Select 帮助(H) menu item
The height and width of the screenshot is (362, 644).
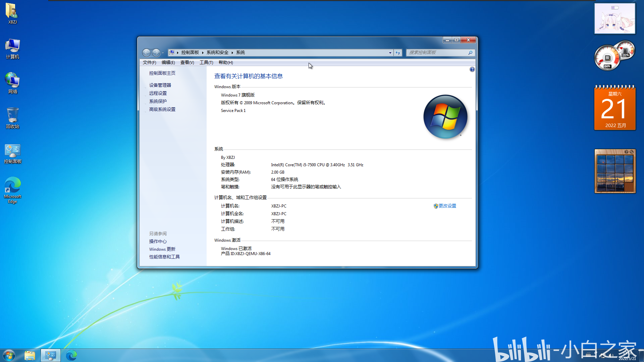point(226,62)
